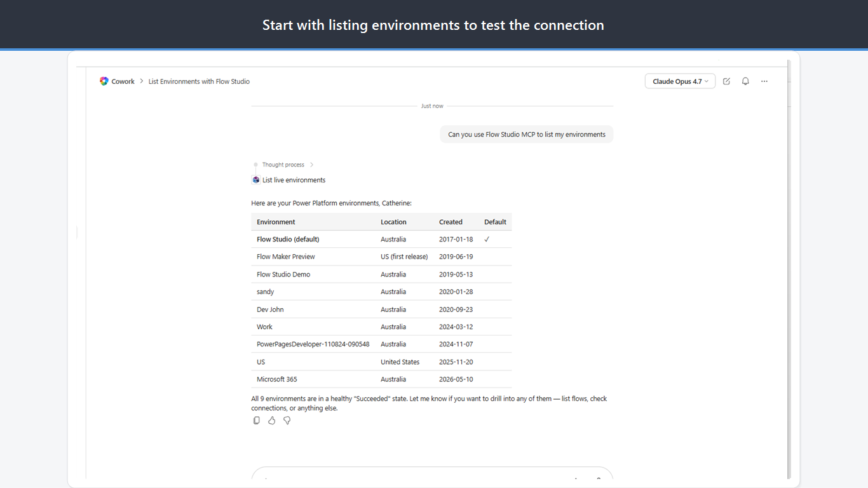Image resolution: width=868 pixels, height=488 pixels.
Task: Click the List Environments with Flow Studio title
Action: pos(199,81)
